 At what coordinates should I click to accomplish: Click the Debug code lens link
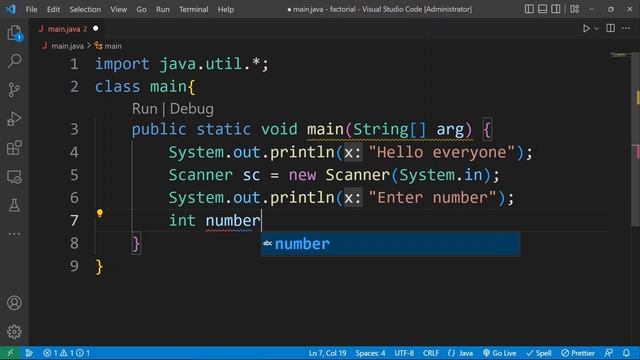[191, 109]
